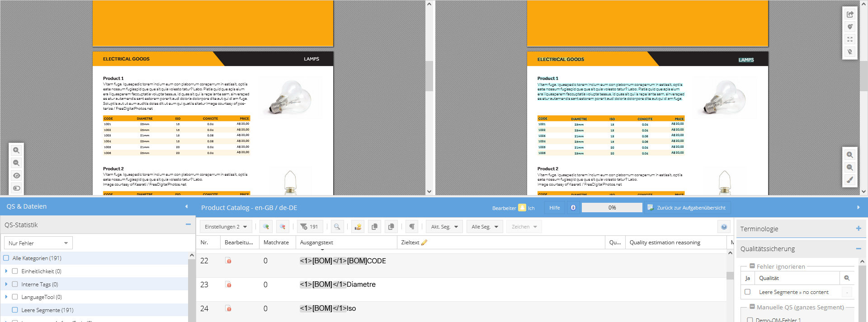Click the eye icon in left preview

tap(16, 176)
